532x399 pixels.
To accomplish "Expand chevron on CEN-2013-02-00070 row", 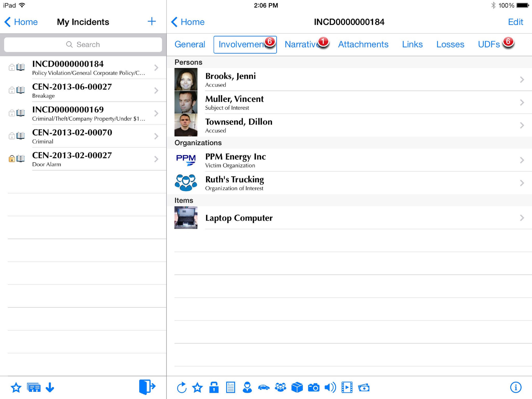I will pyautogui.click(x=156, y=136).
